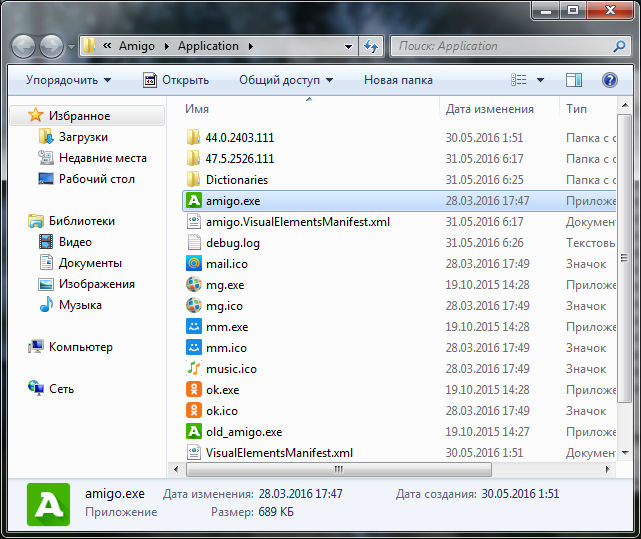
Task: Click the double chevron in address bar
Action: [107, 46]
